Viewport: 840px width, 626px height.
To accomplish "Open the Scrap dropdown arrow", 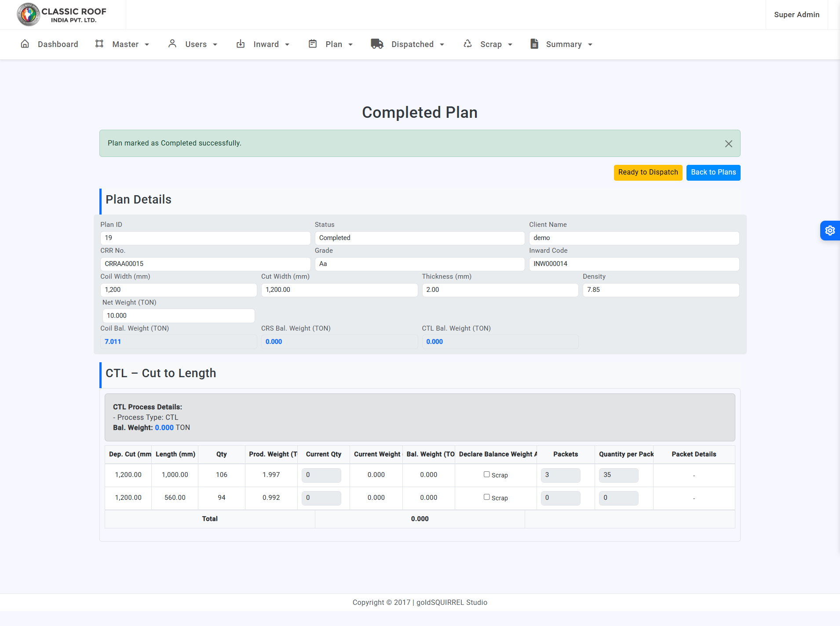I will 510,45.
